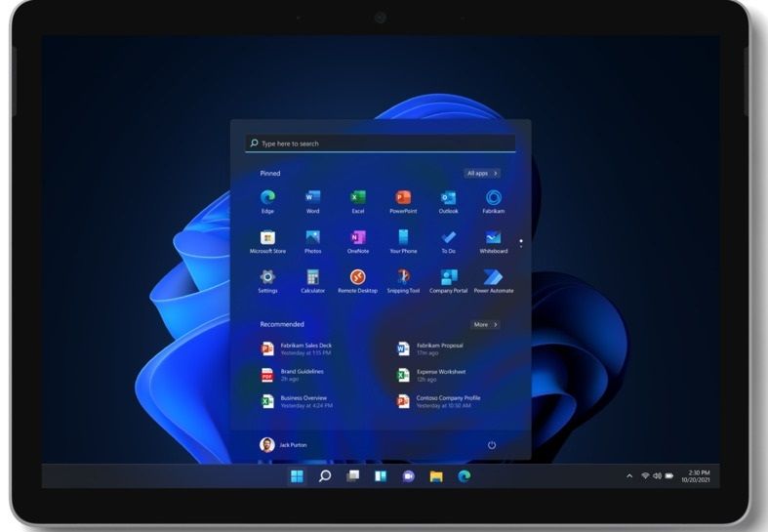Open File Explorer from the taskbar

tap(436, 475)
